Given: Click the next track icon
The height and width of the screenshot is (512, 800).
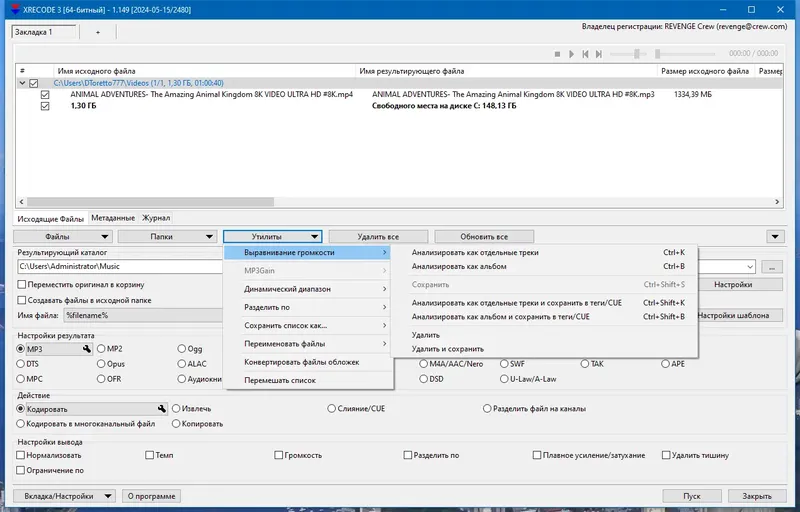Looking at the screenshot, I should [599, 54].
